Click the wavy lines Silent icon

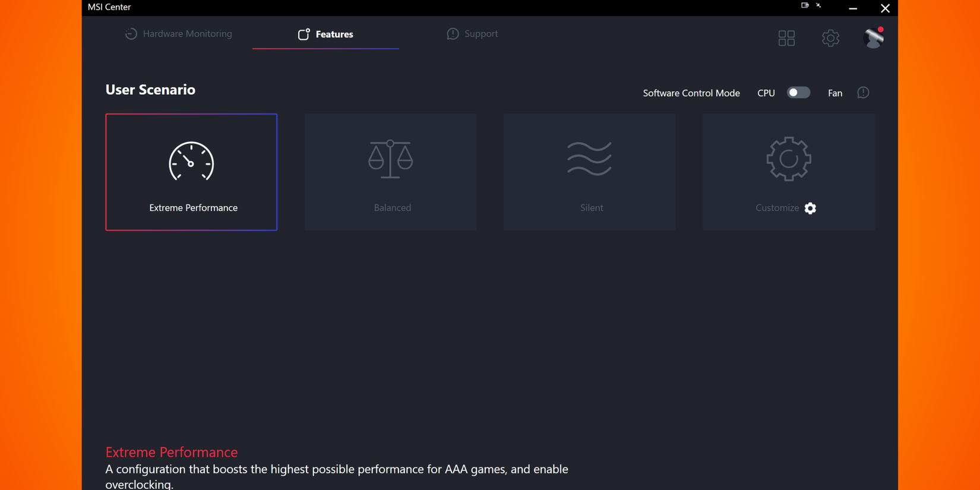589,159
